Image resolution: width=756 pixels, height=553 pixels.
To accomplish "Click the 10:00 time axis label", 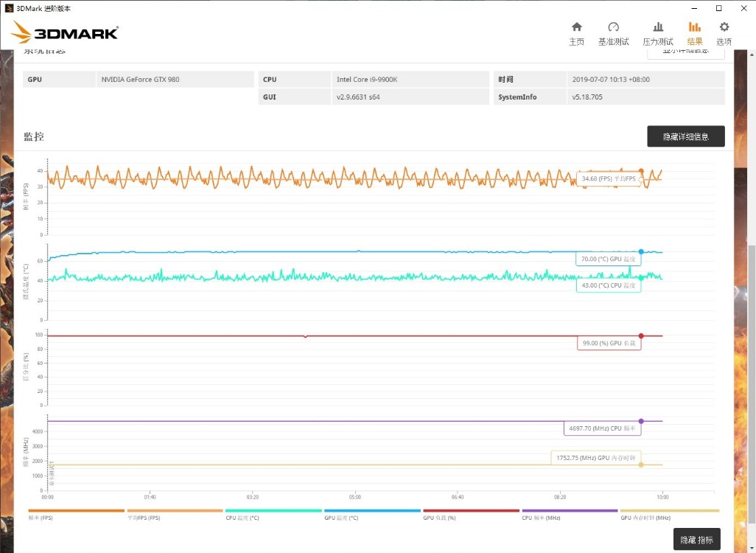I will [662, 497].
